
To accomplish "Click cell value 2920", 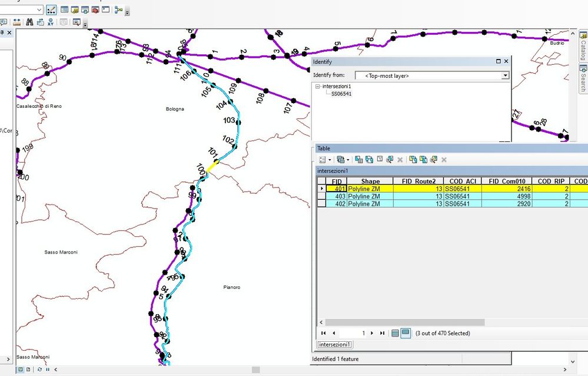I will (x=507, y=203).
